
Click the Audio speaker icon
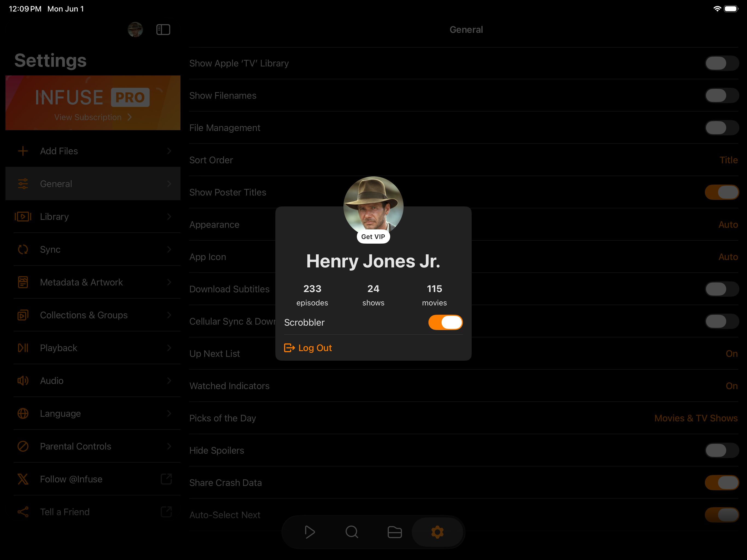[23, 381]
